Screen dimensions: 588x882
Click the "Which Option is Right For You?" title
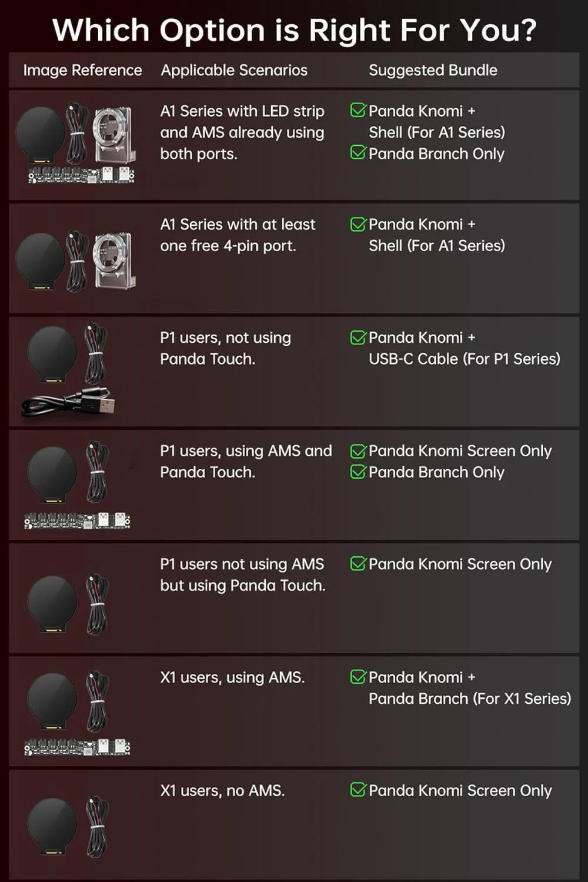tap(294, 29)
